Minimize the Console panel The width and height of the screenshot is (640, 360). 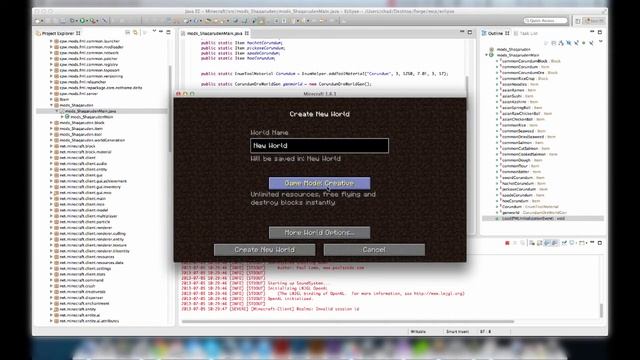pos(592,242)
